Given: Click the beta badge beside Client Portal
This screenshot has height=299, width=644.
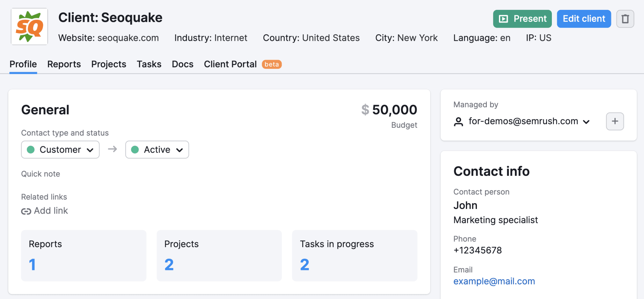Looking at the screenshot, I should pos(272,64).
